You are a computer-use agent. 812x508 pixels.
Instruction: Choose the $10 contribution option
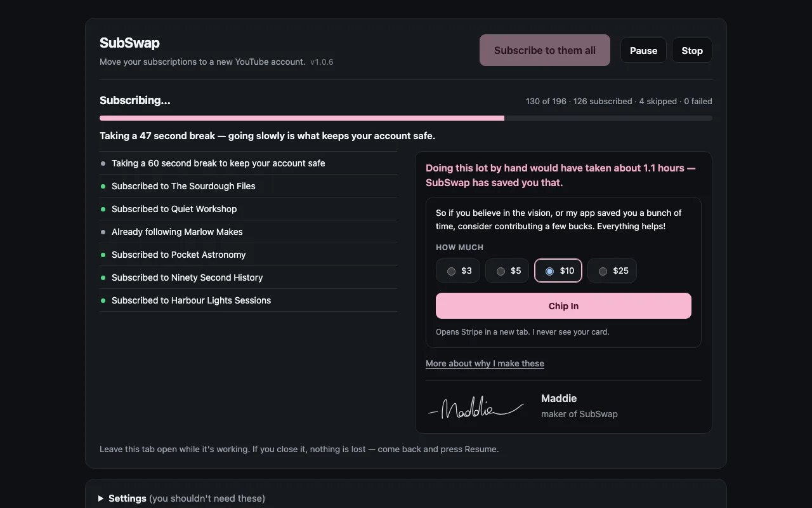[x=558, y=271]
